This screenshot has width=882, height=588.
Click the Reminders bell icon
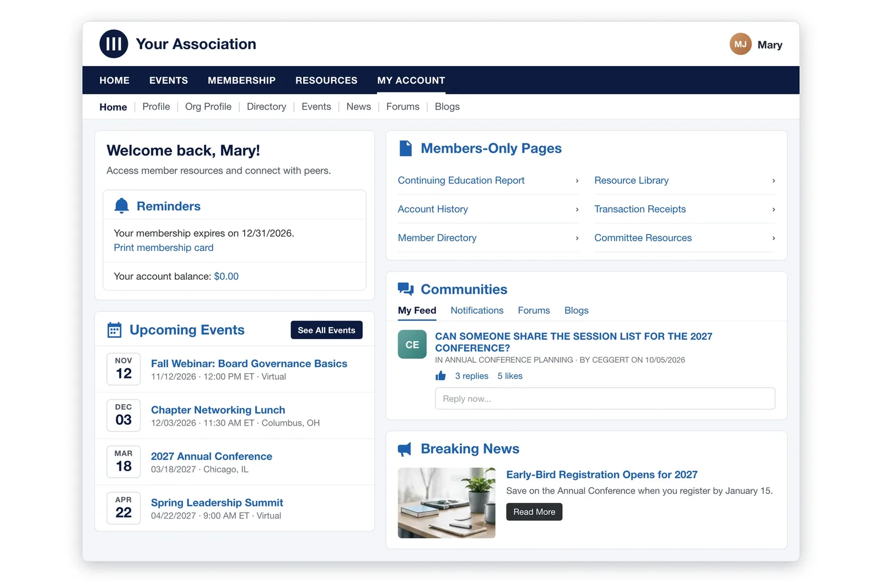coord(121,206)
